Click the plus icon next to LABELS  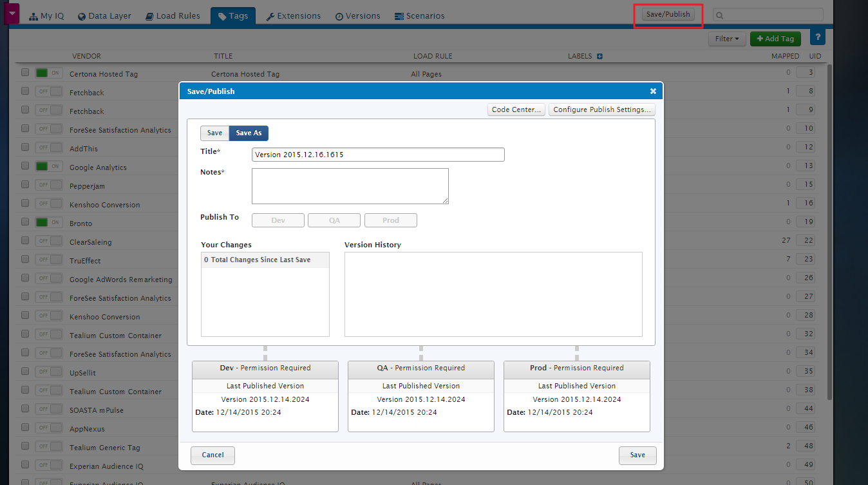(x=599, y=56)
